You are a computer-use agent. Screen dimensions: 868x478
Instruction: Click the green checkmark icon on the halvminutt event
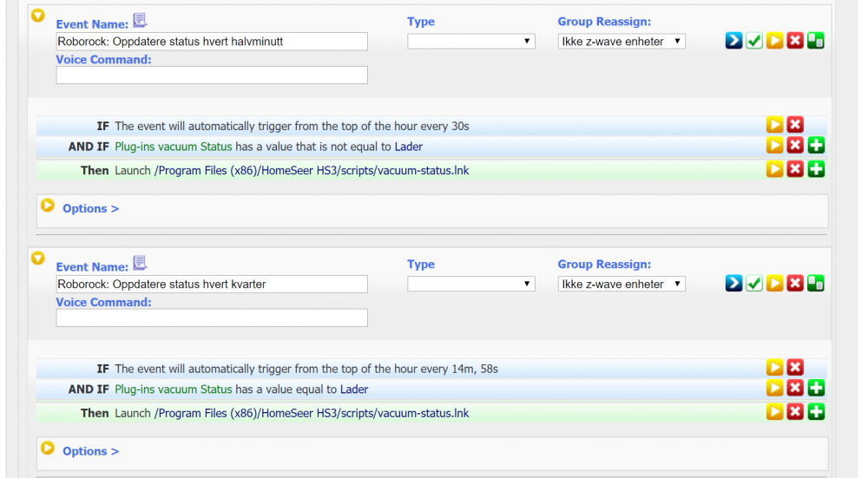[754, 41]
